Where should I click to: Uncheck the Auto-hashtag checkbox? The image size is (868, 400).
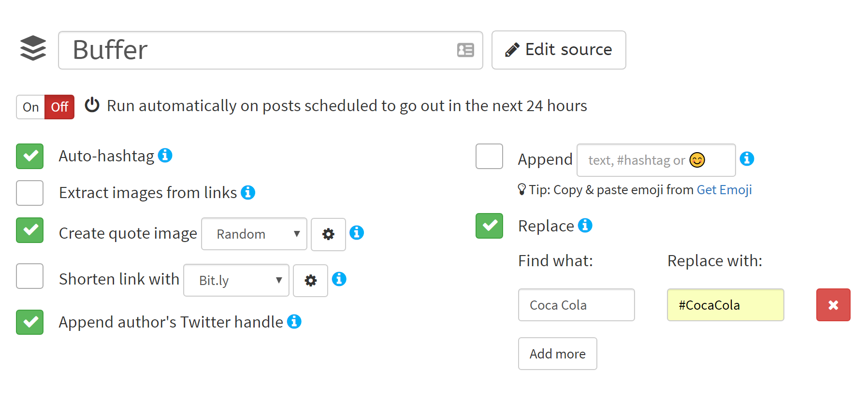point(30,156)
